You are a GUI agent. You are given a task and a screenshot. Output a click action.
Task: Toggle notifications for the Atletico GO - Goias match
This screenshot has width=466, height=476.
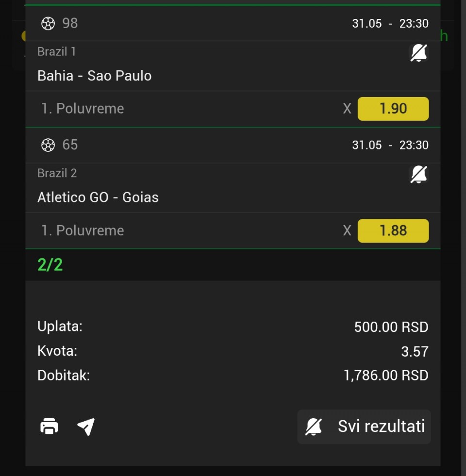pos(418,175)
